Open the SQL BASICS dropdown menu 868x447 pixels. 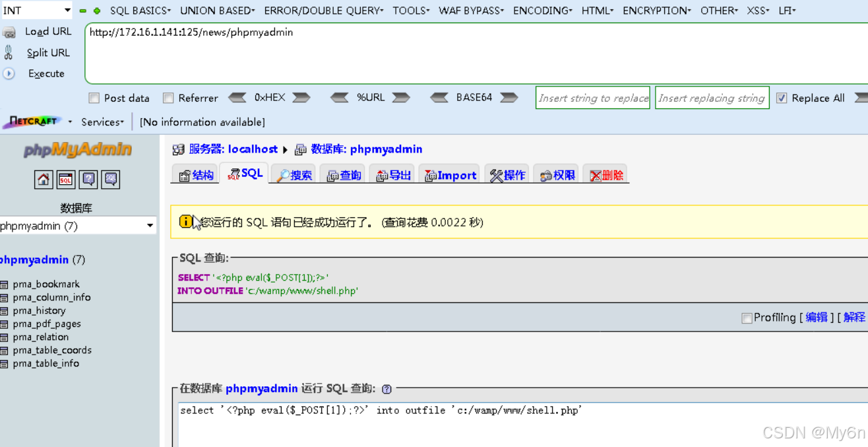pyautogui.click(x=140, y=11)
